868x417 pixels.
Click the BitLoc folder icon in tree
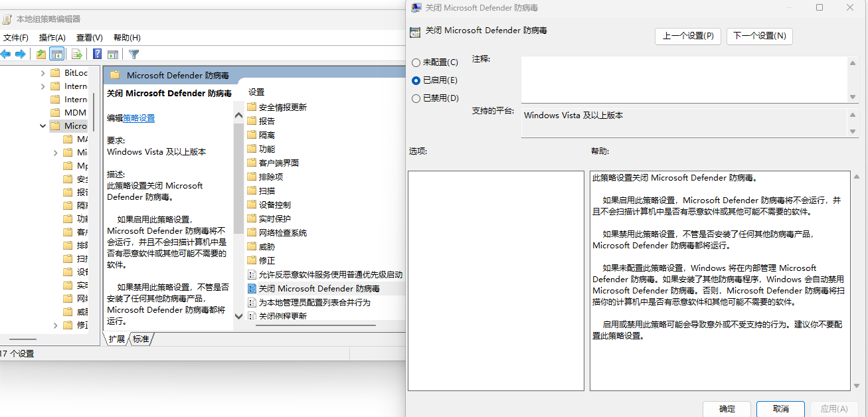point(55,72)
